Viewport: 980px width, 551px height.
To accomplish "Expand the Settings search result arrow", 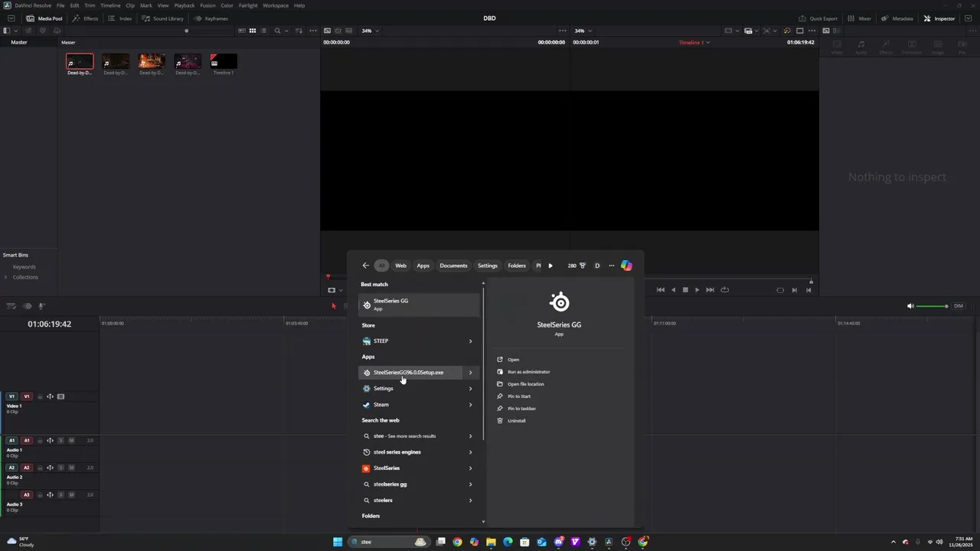I will pyautogui.click(x=470, y=389).
